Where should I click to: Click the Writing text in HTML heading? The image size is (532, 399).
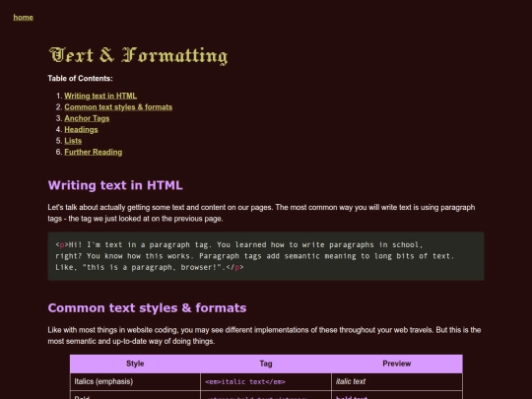pyautogui.click(x=115, y=185)
